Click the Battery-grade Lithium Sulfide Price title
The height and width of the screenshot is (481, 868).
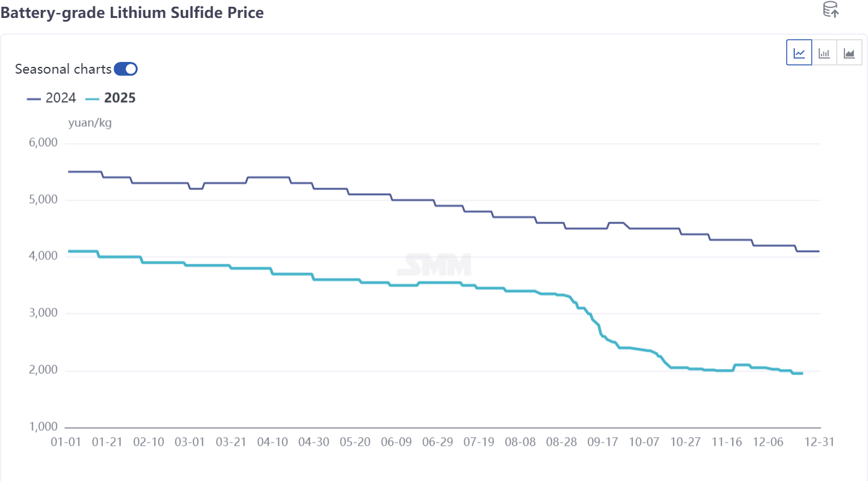[132, 12]
